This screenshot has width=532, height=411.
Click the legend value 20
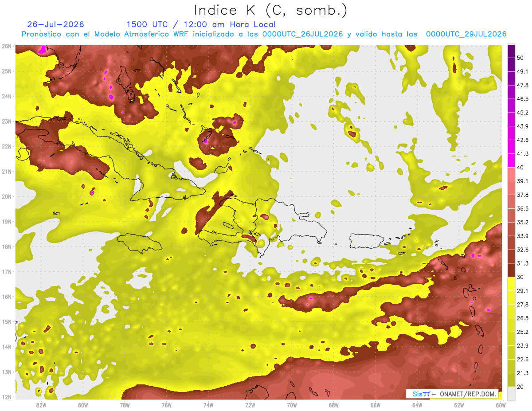pos(520,387)
